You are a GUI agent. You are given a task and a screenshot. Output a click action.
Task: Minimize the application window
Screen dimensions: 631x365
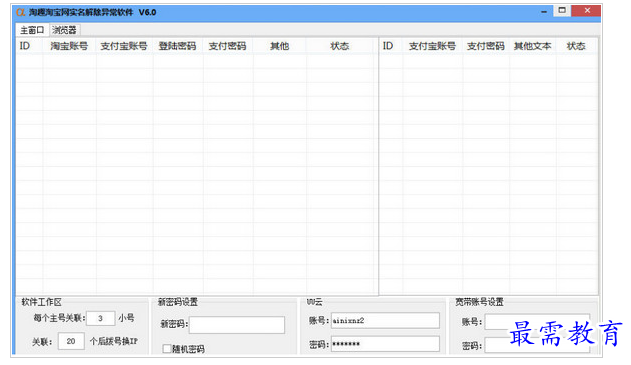point(544,12)
